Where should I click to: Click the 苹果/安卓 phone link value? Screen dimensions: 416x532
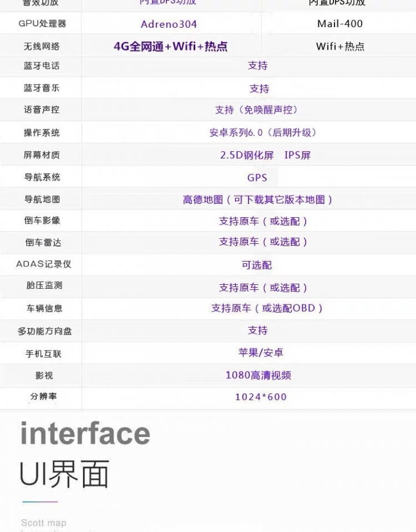tap(261, 353)
